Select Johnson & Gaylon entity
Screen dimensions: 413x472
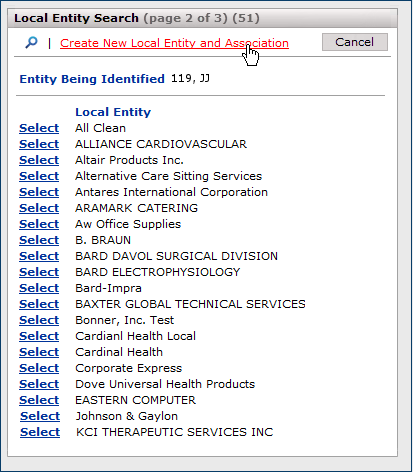point(40,416)
